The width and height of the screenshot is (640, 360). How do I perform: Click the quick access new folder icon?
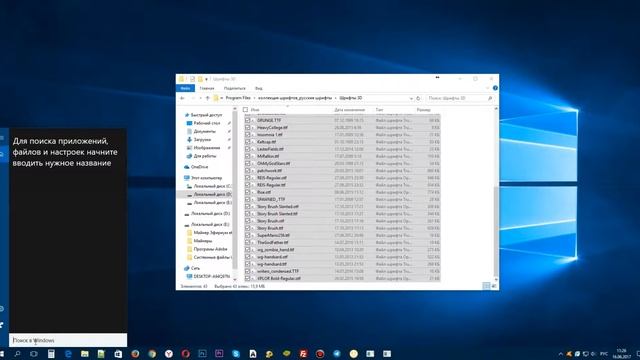point(200,79)
